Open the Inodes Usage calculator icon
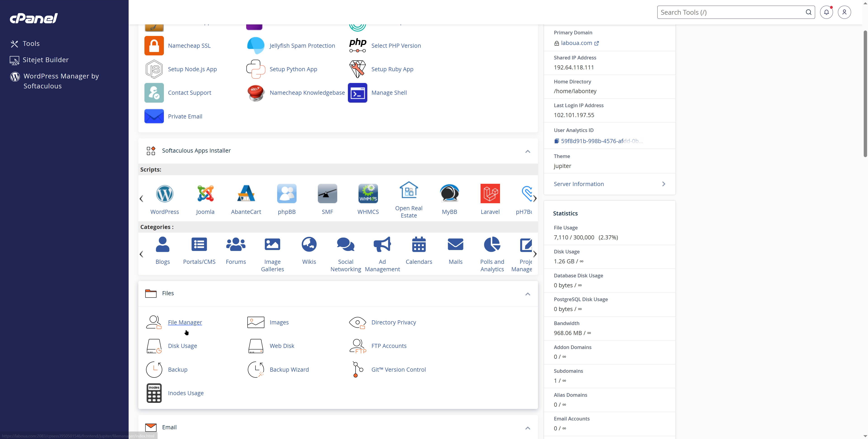The width and height of the screenshot is (868, 439). (x=154, y=393)
